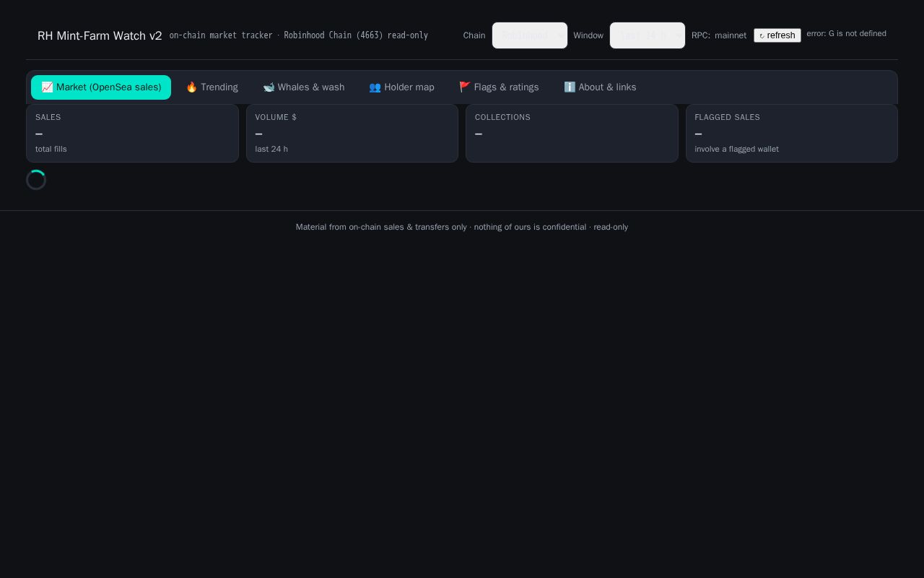Click the "VOLUME $" card heading
The width and height of the screenshot is (924, 578).
point(276,117)
